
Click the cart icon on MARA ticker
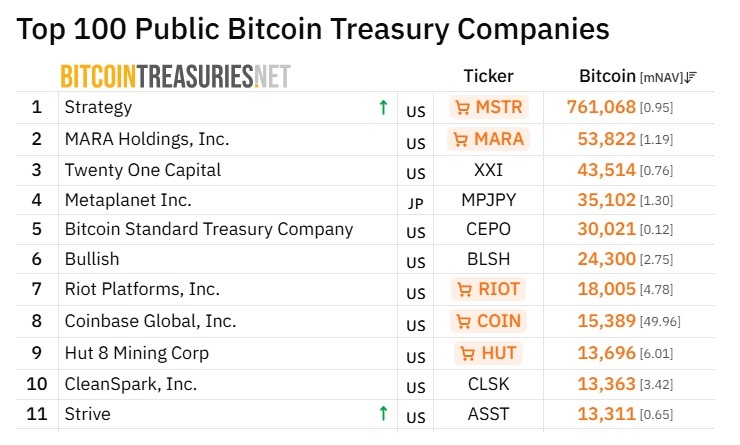[462, 138]
